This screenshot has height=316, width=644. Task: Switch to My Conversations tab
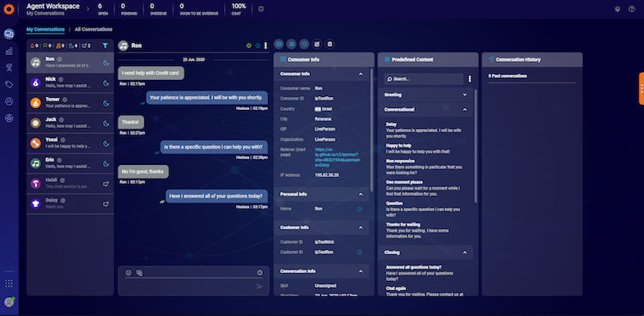click(46, 29)
